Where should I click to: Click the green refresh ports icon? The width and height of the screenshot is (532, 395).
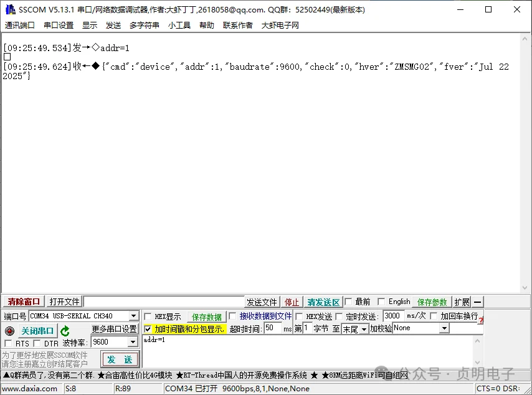click(65, 331)
